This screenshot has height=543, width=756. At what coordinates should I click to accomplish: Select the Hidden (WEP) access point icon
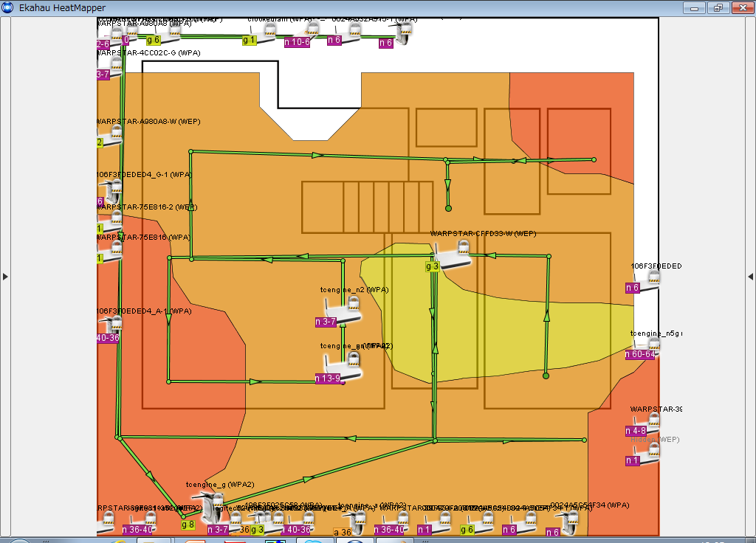(x=647, y=454)
